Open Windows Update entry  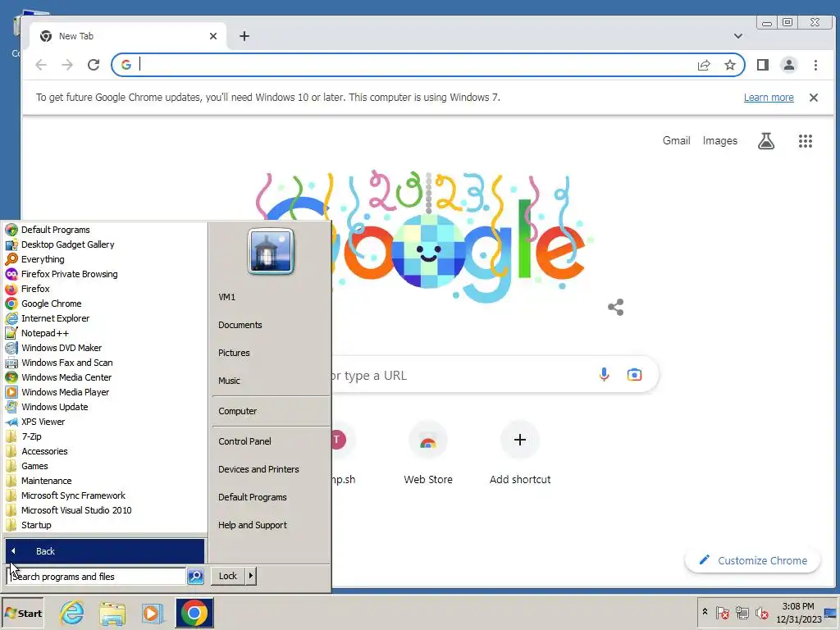tap(55, 407)
